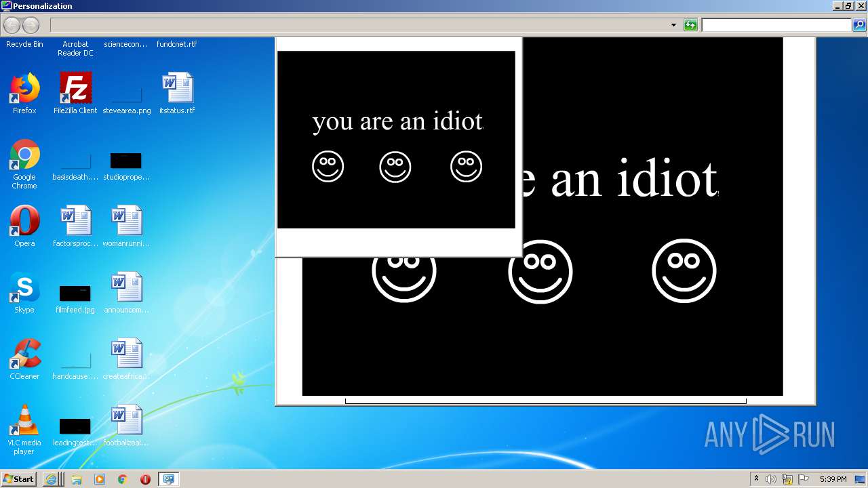Open Action Center flag icon

coord(804,479)
